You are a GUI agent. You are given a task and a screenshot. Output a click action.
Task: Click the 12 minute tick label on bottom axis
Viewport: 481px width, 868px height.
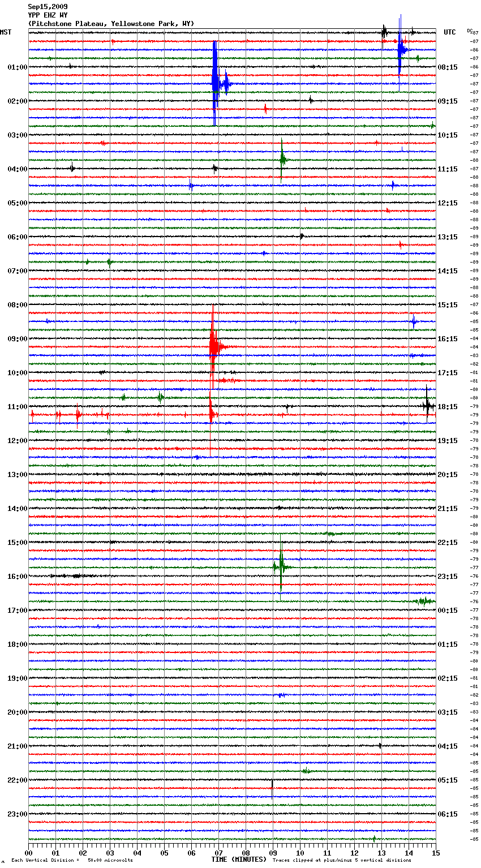click(354, 853)
